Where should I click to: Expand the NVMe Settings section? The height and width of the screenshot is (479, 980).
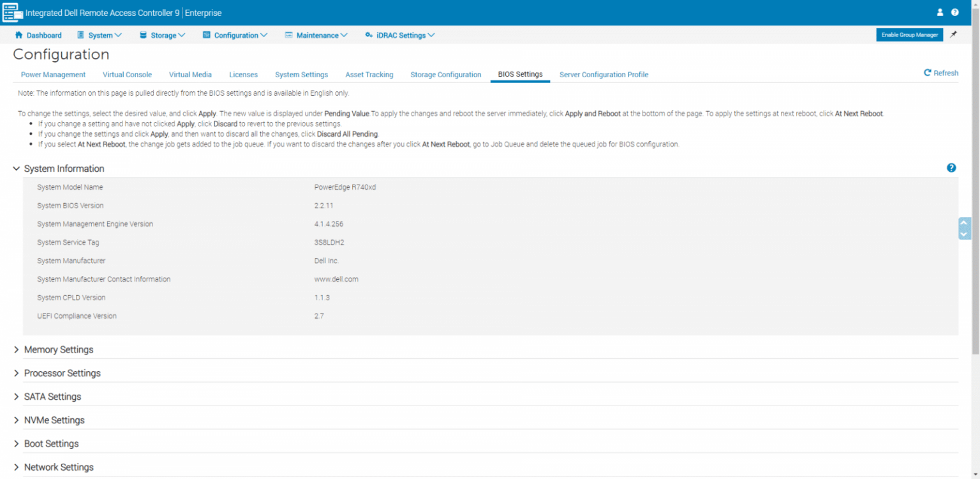pyautogui.click(x=17, y=420)
